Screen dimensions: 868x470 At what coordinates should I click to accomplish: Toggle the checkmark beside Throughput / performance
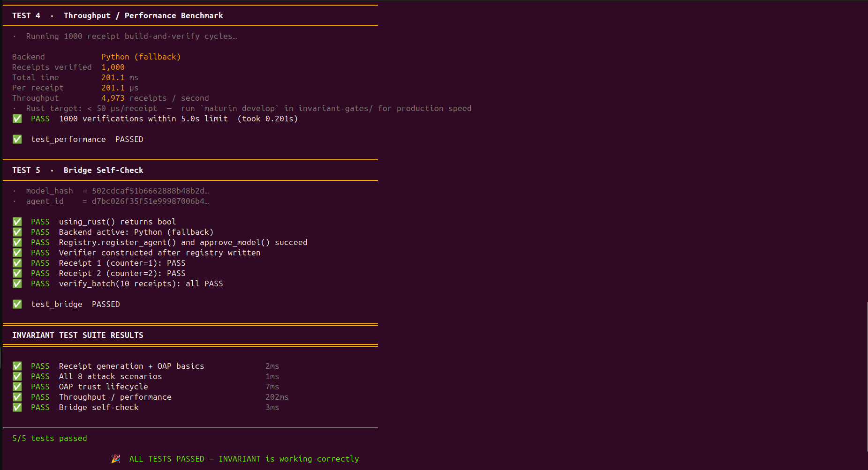coord(17,397)
